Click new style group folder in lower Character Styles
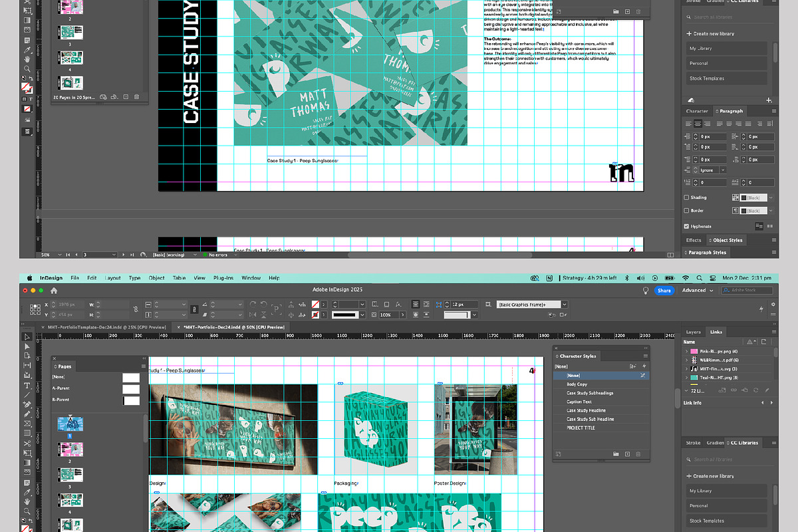Screen dimensions: 798x532 616,454
